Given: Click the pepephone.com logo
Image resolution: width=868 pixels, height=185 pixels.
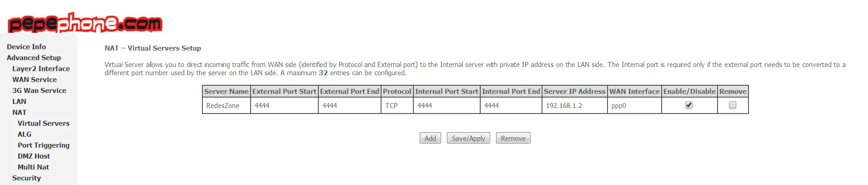Looking at the screenshot, I should [x=85, y=23].
